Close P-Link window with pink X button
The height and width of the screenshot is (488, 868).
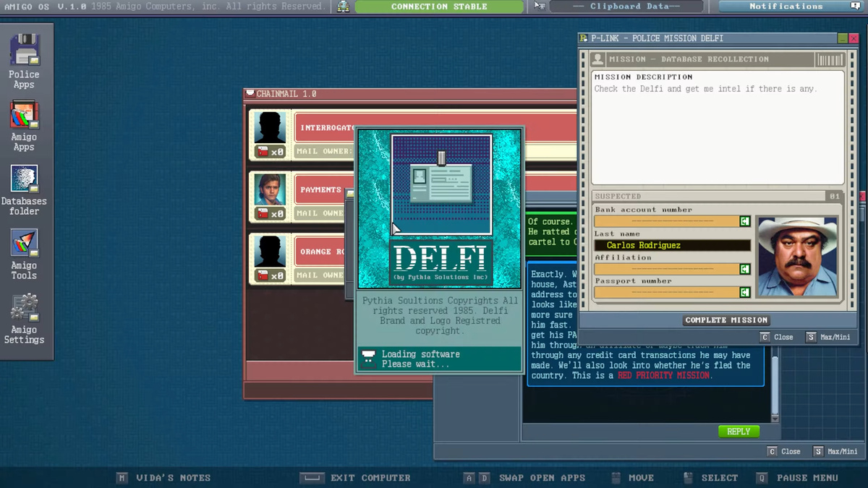pos(853,38)
